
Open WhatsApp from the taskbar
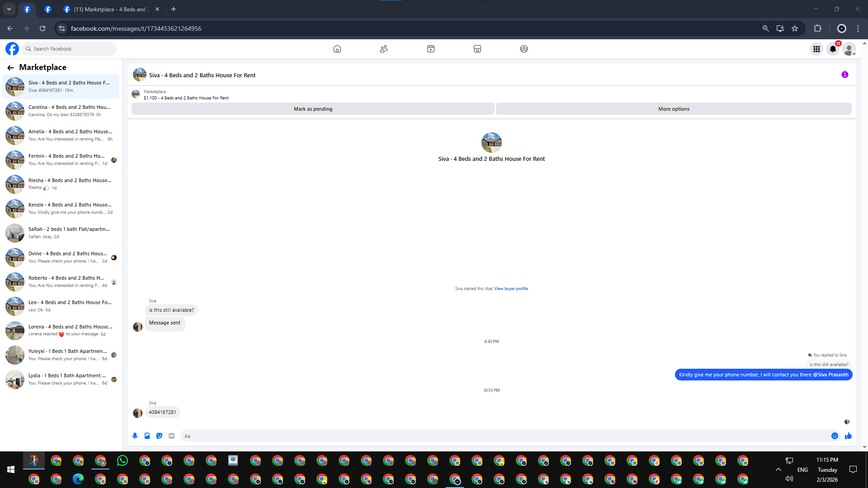tap(123, 460)
